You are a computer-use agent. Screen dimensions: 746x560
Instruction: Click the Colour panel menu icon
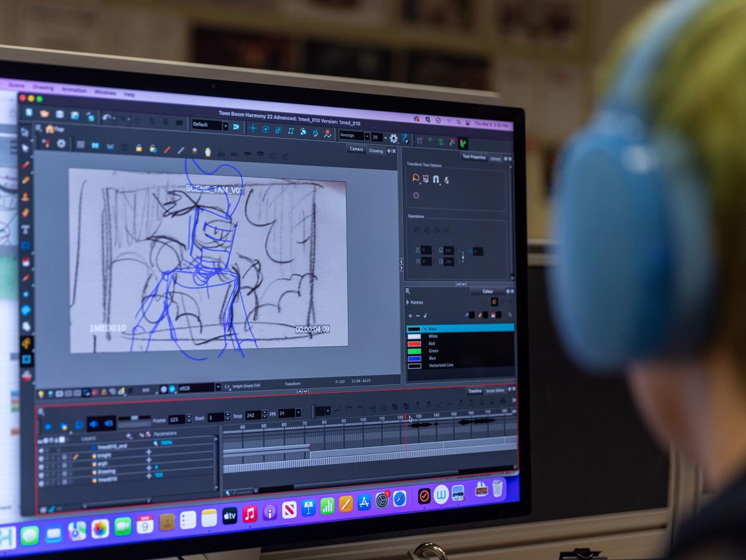[407, 291]
